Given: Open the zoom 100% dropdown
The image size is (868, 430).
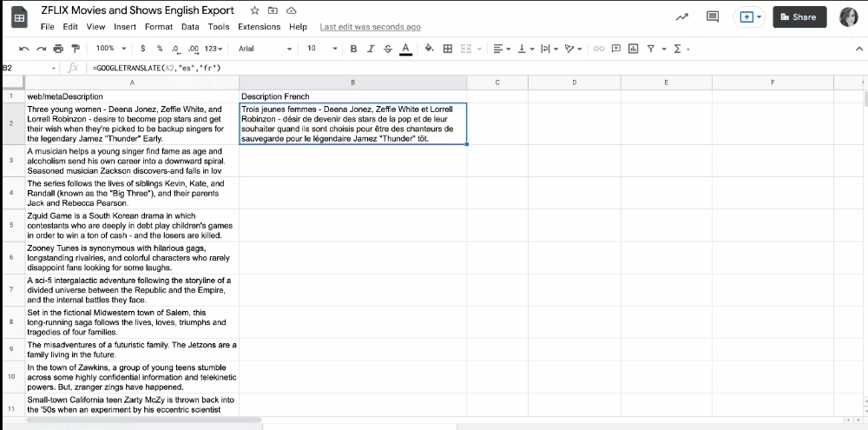Looking at the screenshot, I should (x=111, y=49).
